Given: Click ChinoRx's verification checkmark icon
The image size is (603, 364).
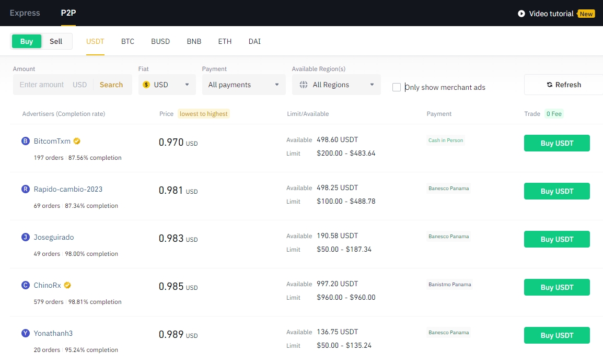Looking at the screenshot, I should 67,285.
